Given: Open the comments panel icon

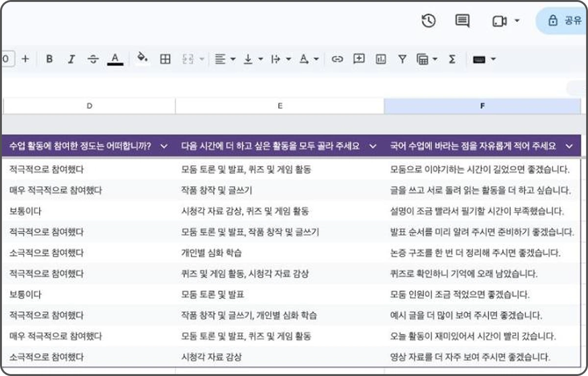Looking at the screenshot, I should pyautogui.click(x=462, y=21).
